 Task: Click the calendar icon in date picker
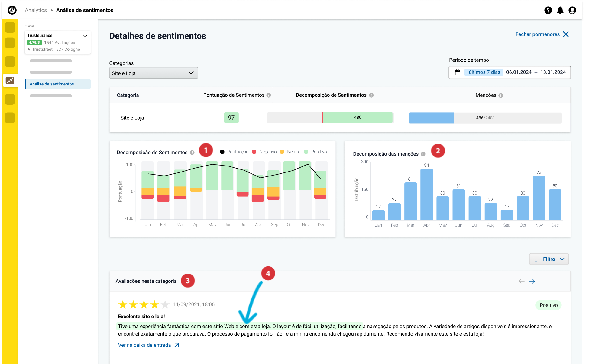[x=458, y=72]
